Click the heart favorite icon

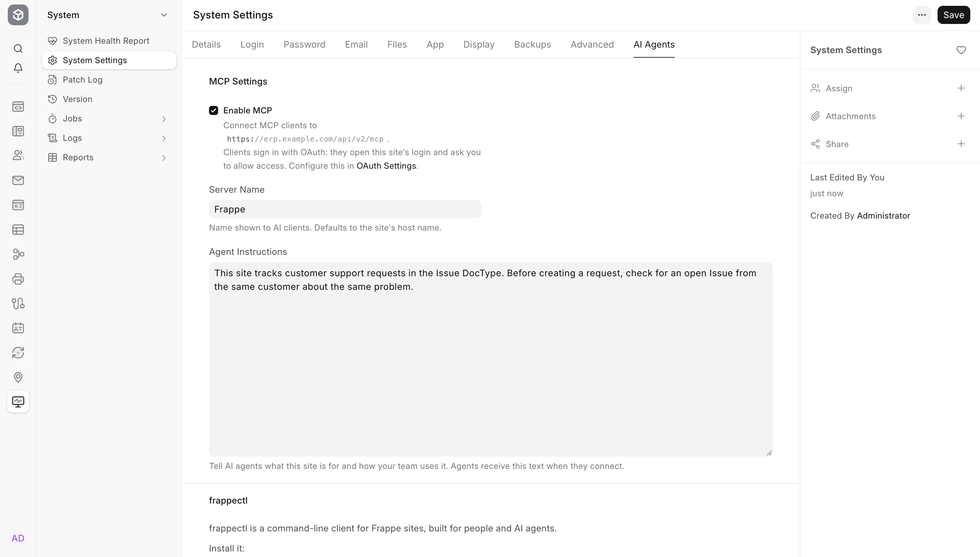(961, 50)
